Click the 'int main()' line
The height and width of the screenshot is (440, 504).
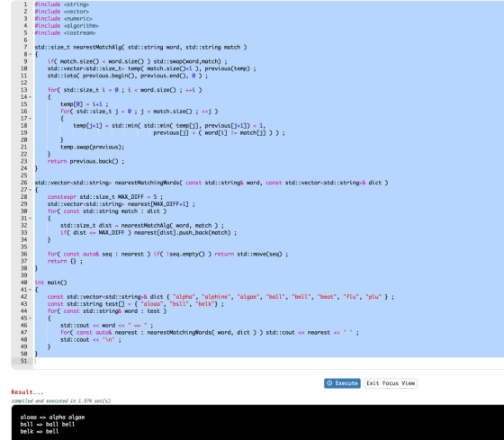coord(50,283)
